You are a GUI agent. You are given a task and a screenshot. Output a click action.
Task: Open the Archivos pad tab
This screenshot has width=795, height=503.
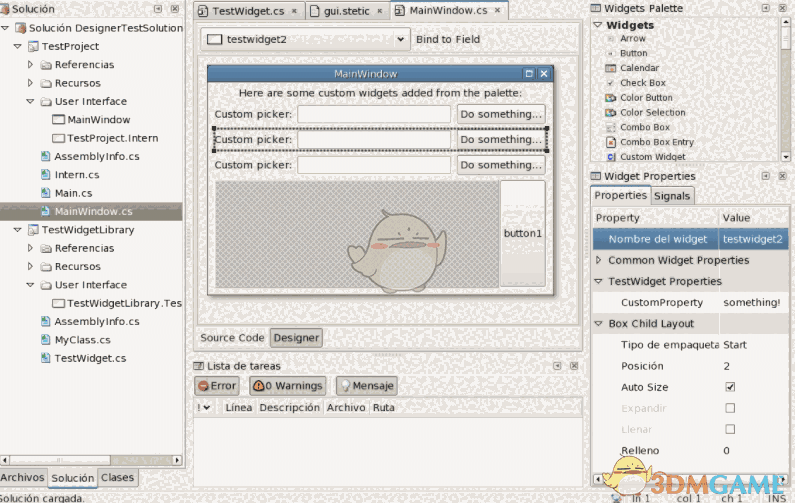pyautogui.click(x=22, y=477)
